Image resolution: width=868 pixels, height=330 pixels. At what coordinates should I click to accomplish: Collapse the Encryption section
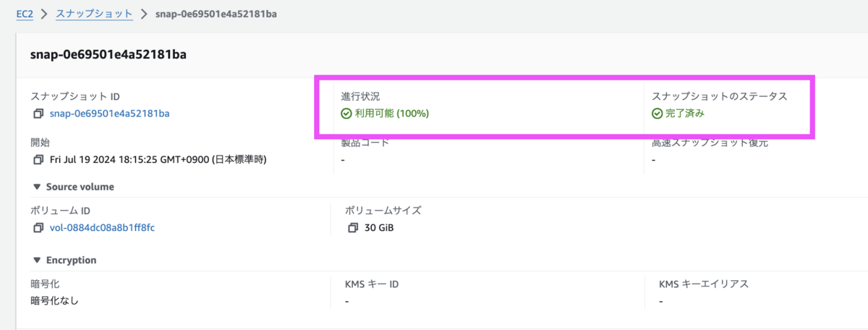(x=37, y=260)
